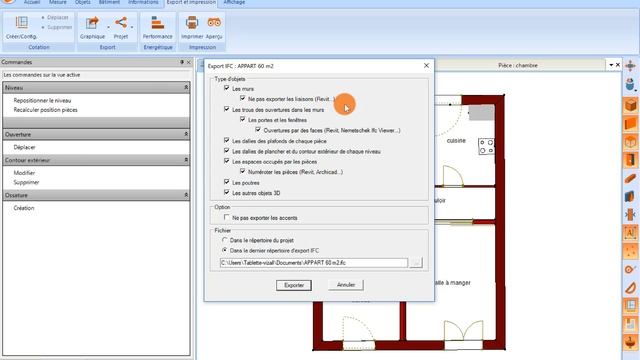
Task: Open the view tabs dropdown arrow near Pièce : chambre
Action: pyautogui.click(x=611, y=65)
